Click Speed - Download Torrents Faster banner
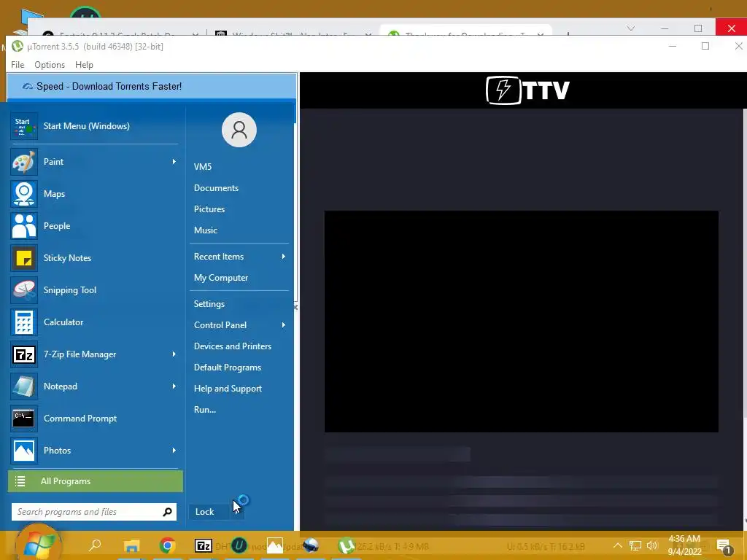This screenshot has width=747, height=560. click(x=152, y=86)
